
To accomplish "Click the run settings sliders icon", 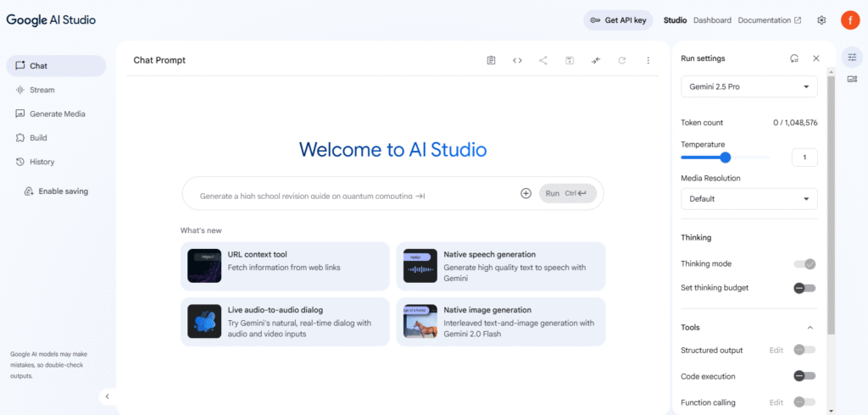I will (x=852, y=56).
